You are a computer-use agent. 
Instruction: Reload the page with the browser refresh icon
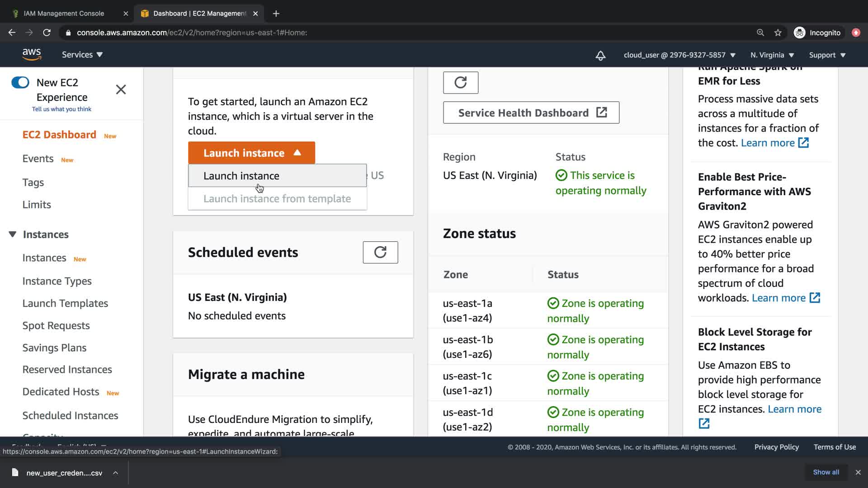click(47, 33)
